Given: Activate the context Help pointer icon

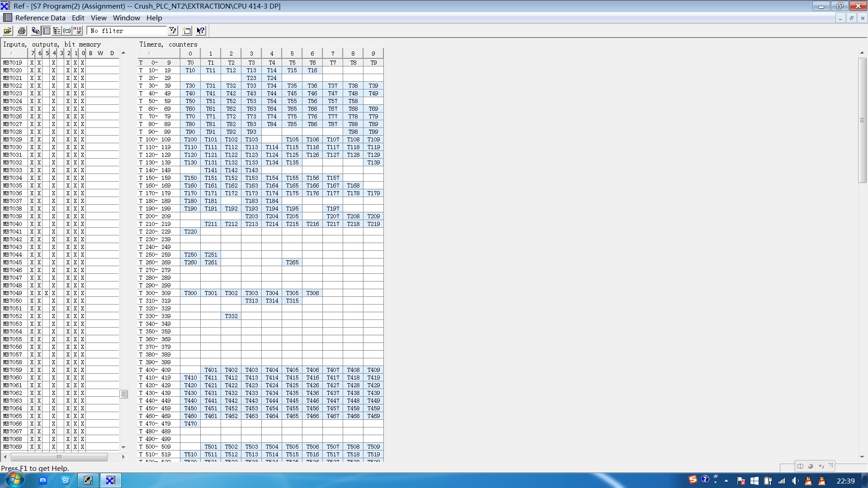Looking at the screenshot, I should pos(201,31).
